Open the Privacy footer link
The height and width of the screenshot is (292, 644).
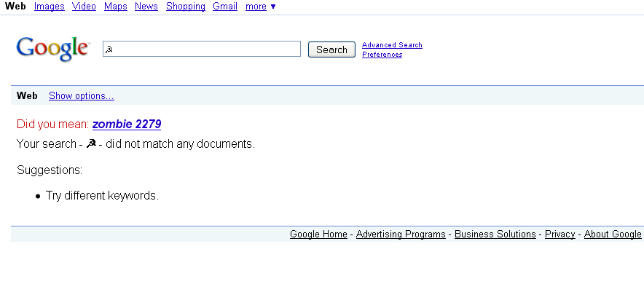559,234
